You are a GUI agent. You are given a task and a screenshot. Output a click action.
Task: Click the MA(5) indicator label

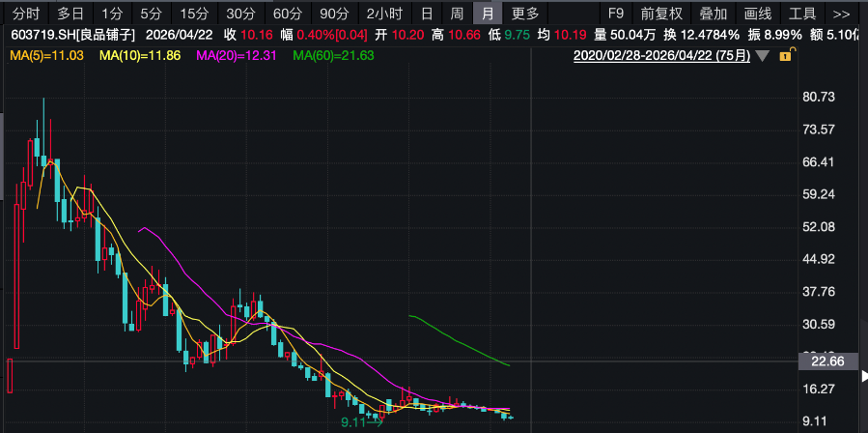pyautogui.click(x=45, y=55)
